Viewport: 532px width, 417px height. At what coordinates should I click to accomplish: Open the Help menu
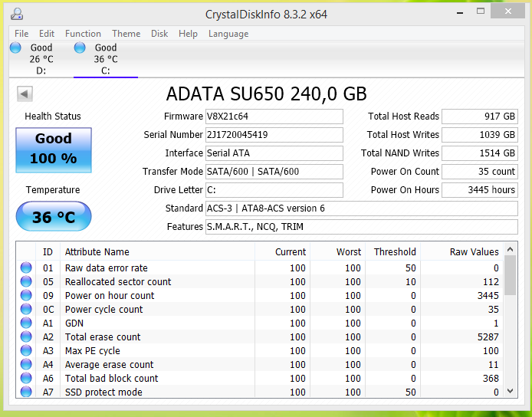[x=188, y=34]
